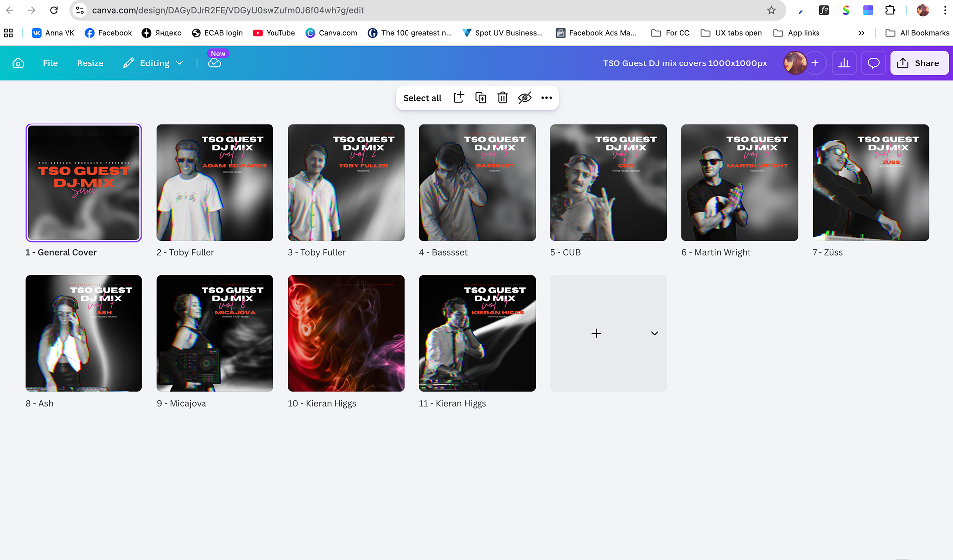Image resolution: width=953 pixels, height=560 pixels.
Task: Select the 10 - Kieran Higgs thumbnail
Action: click(346, 333)
